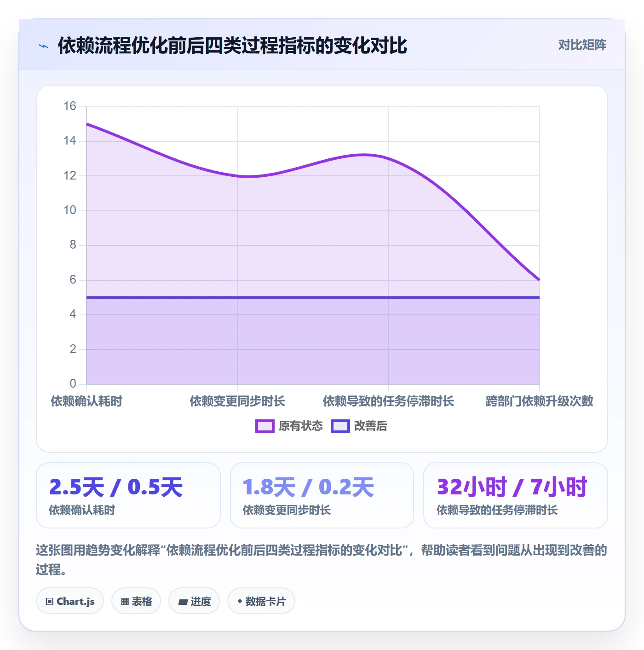Click the y-axis value 14
Image resolution: width=644 pixels, height=650 pixels.
(x=70, y=141)
